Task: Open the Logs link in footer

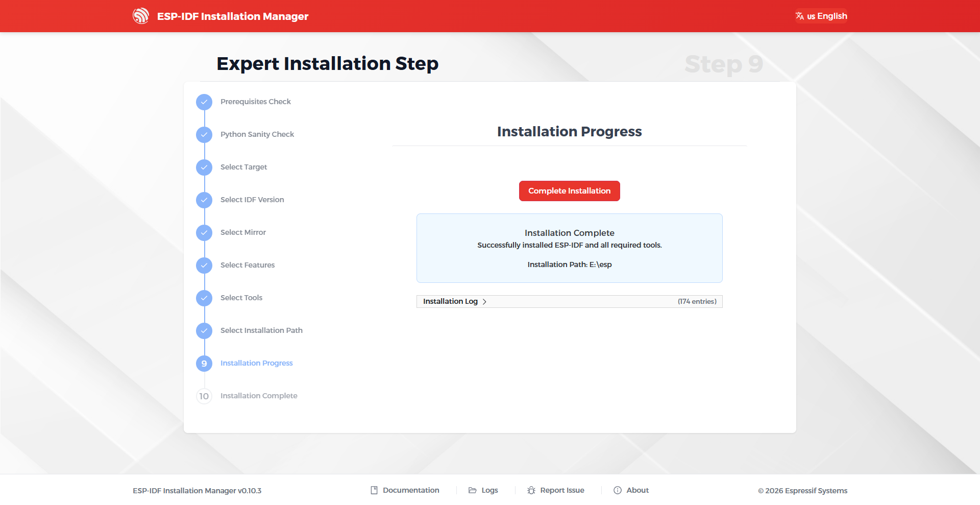Action: point(483,490)
